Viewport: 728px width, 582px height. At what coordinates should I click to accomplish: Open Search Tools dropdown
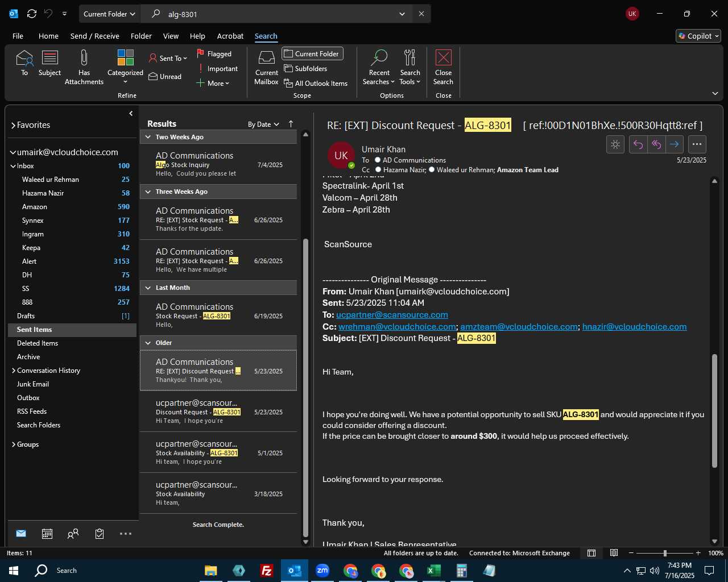[410, 68]
